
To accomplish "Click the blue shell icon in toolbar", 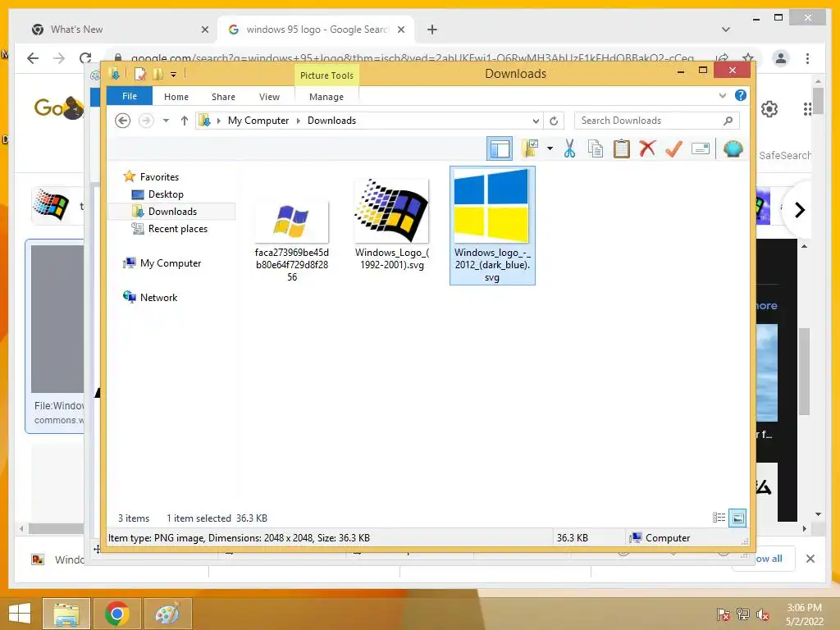I will tap(733, 148).
